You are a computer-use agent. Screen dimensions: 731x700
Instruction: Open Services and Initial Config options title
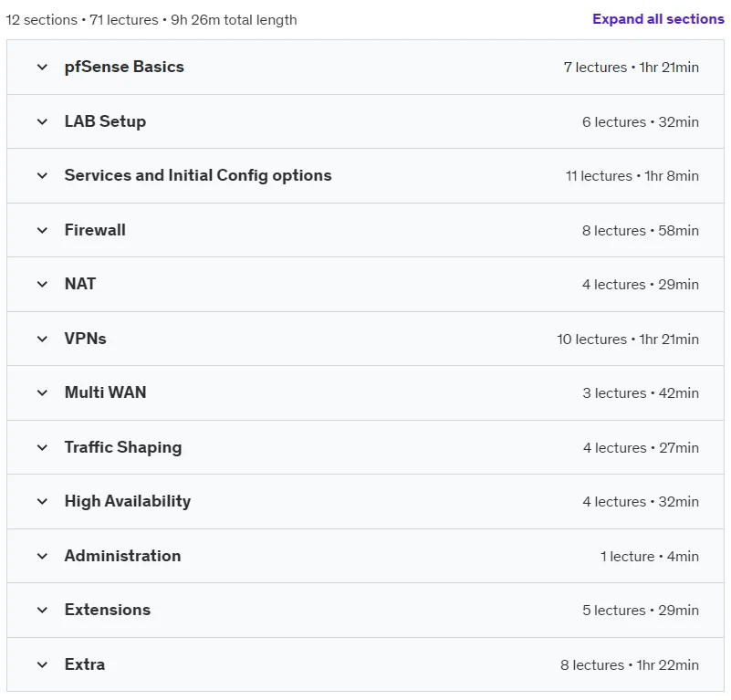coord(198,175)
